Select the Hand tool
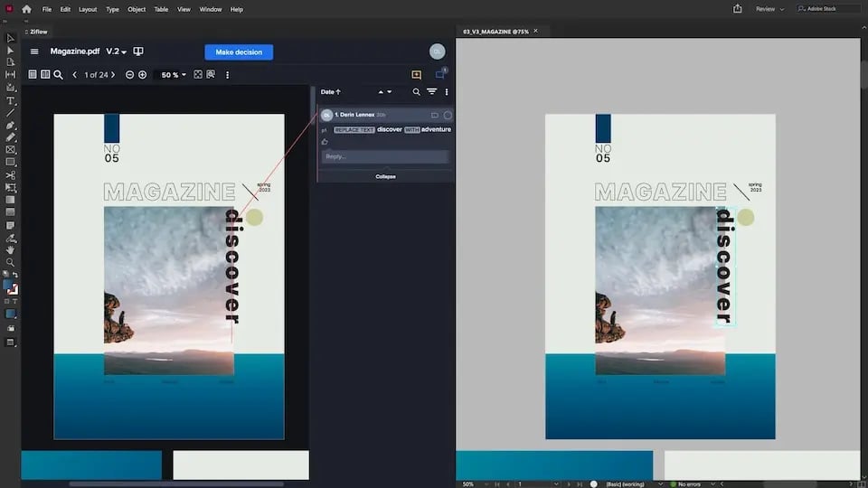Image resolution: width=868 pixels, height=488 pixels. 10,250
